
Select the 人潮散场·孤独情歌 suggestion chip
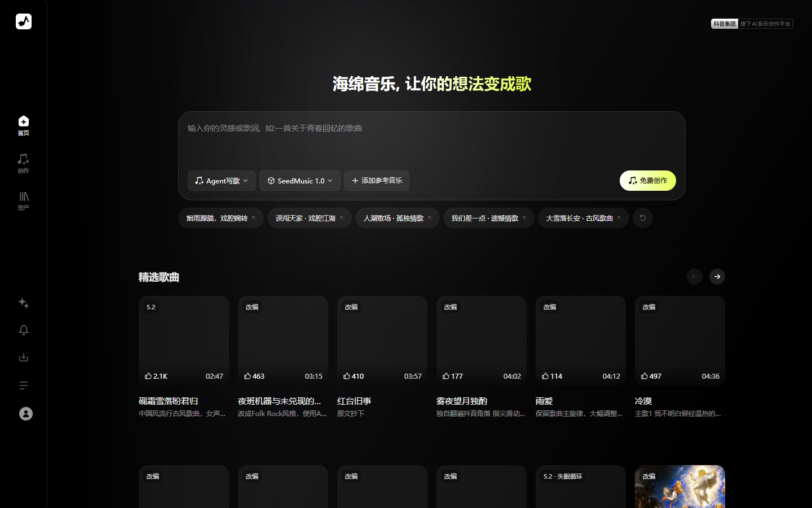[398, 218]
